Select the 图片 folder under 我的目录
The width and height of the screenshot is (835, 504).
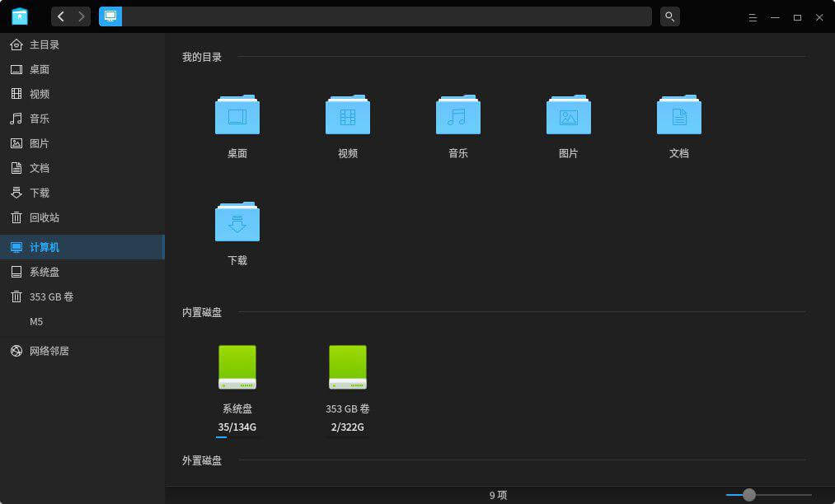[569, 127]
